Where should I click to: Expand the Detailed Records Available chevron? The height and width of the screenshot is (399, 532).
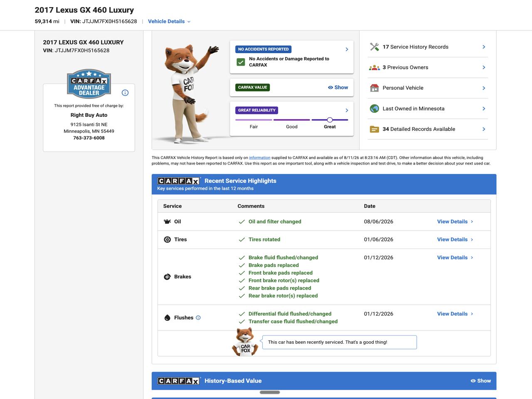(x=484, y=129)
